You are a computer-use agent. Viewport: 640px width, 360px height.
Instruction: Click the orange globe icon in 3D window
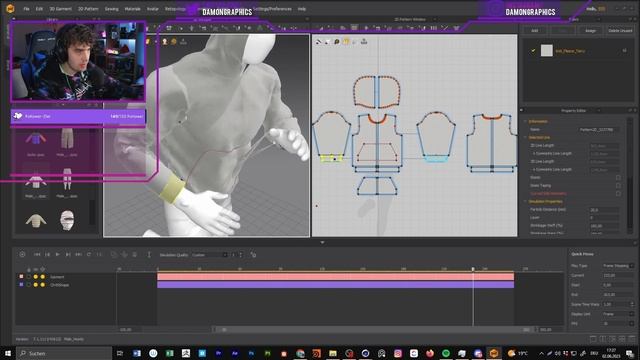[174, 41]
